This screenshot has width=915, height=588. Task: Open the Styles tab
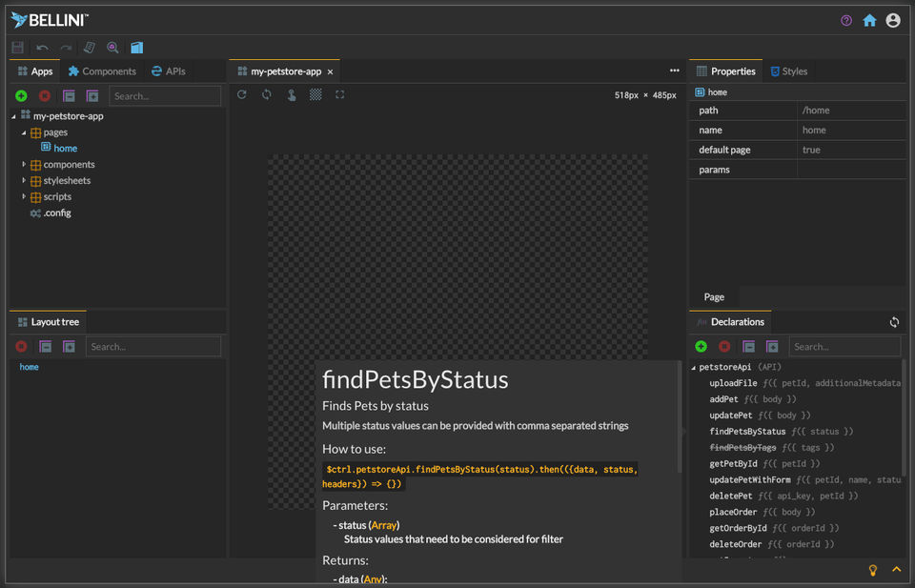tap(789, 71)
